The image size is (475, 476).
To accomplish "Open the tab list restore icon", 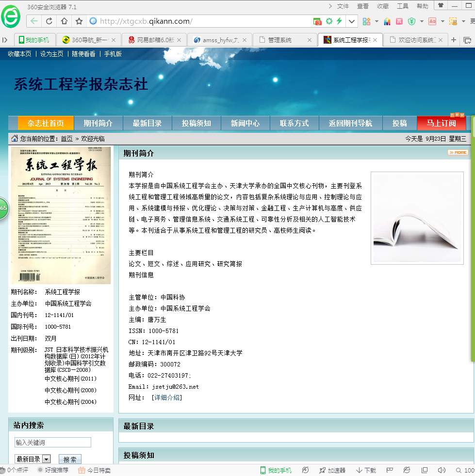I will [467, 40].
